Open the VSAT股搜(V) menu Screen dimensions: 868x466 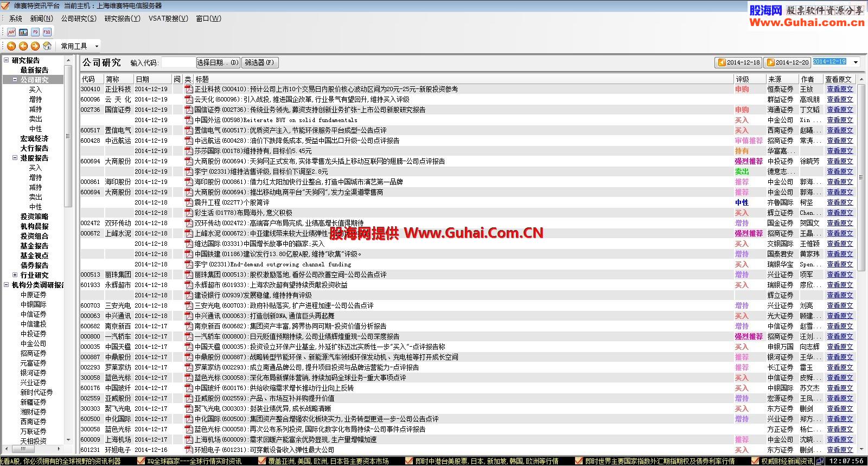click(x=168, y=18)
